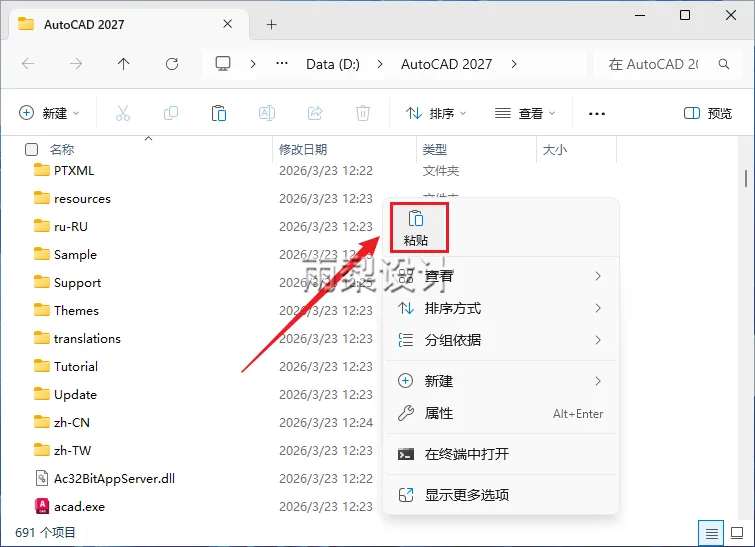The image size is (755, 547).
Task: Sort by the 名称 column header
Action: point(62,150)
